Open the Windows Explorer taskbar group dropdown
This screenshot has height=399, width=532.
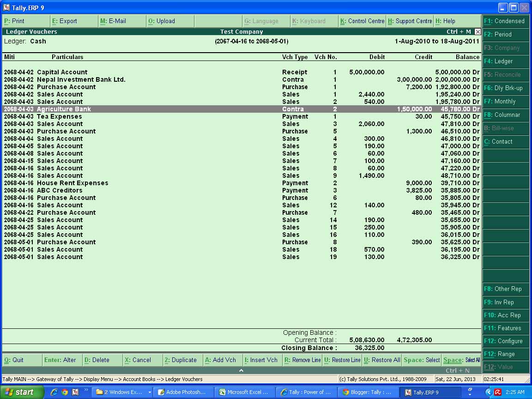click(150, 392)
